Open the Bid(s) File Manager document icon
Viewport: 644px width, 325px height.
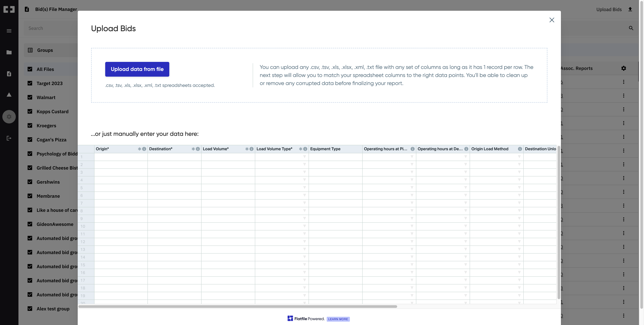[27, 9]
